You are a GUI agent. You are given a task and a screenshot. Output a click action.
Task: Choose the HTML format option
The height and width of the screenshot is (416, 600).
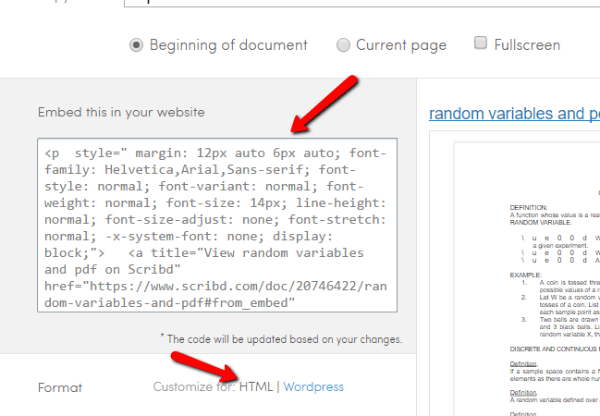[x=256, y=387]
